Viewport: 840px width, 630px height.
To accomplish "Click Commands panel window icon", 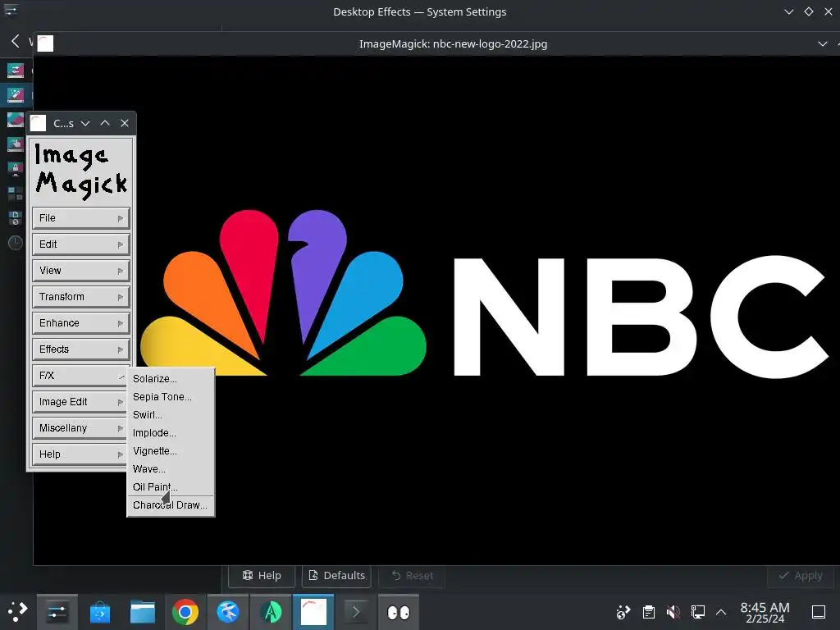I will coord(38,123).
